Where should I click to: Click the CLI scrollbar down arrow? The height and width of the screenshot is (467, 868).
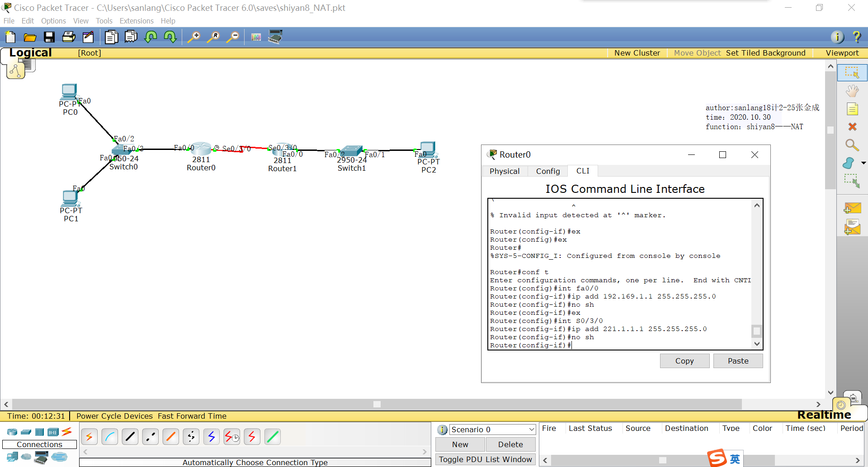pos(757,344)
